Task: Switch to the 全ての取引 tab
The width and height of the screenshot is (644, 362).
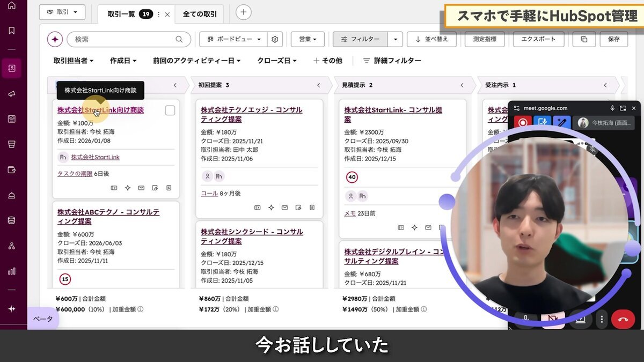Action: coord(200,14)
